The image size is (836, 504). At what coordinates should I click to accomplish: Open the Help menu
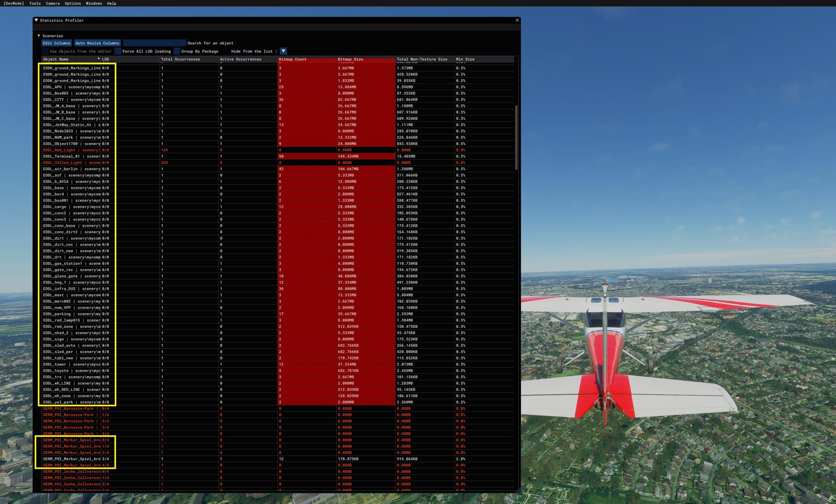click(111, 3)
